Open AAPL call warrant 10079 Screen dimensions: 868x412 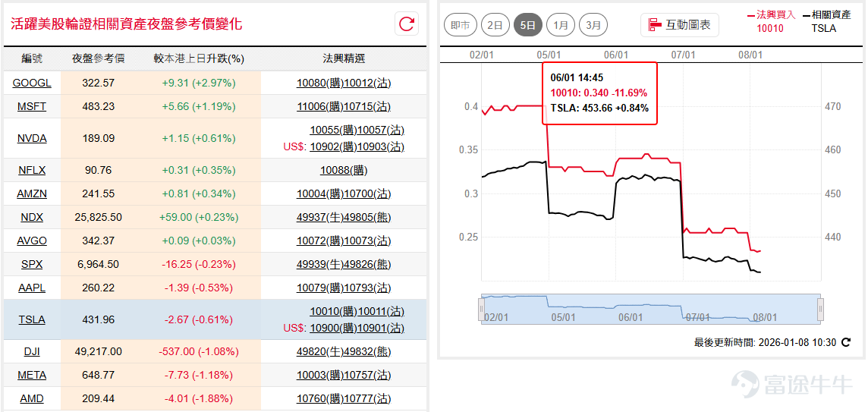[319, 288]
